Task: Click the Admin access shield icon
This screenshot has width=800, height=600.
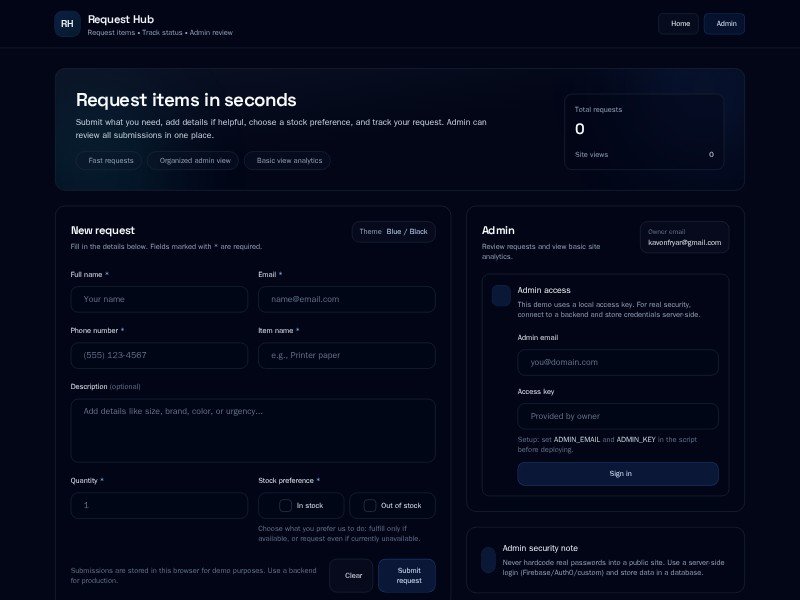Action: [x=501, y=295]
